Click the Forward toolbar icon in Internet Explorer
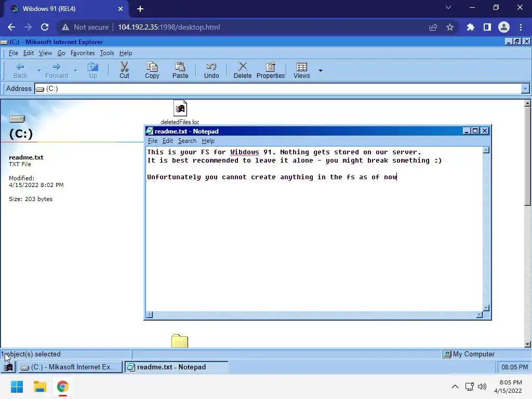This screenshot has width=532, height=399. tap(57, 71)
